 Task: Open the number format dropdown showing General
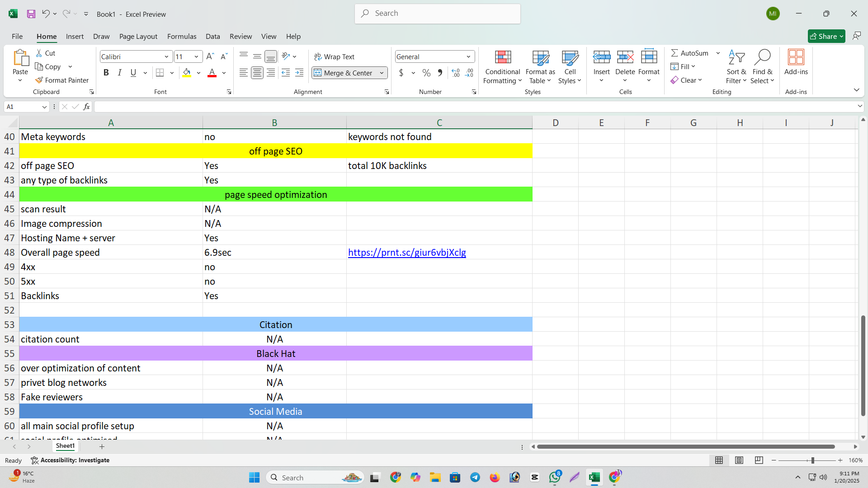468,56
